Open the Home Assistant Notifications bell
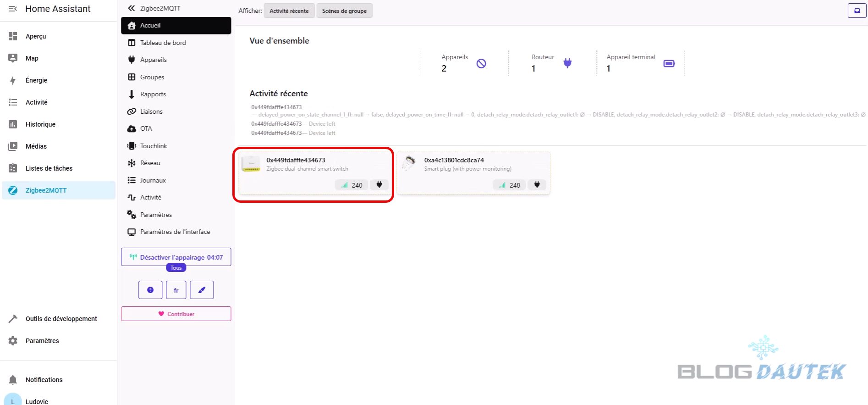Viewport: 868px width, 405px height. tap(13, 380)
